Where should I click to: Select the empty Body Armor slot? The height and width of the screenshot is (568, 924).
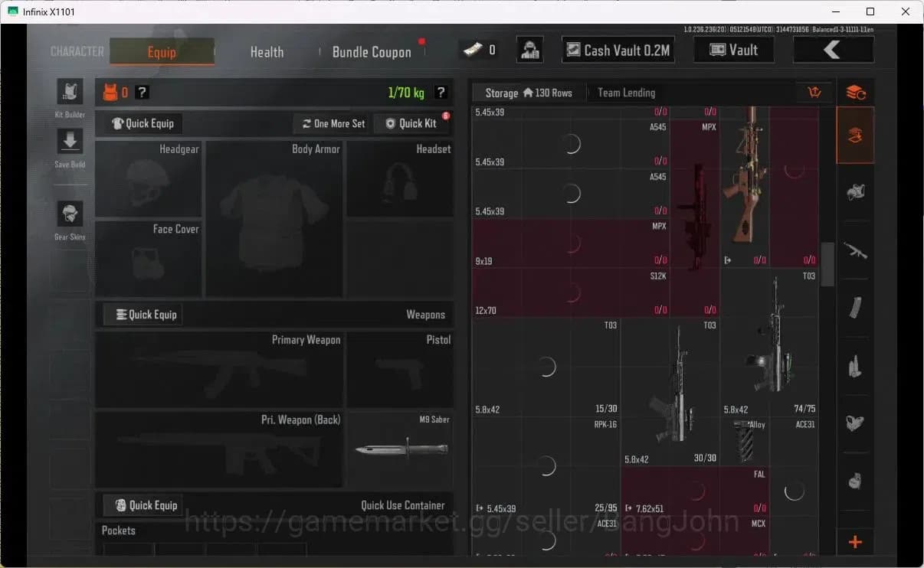[x=274, y=218]
